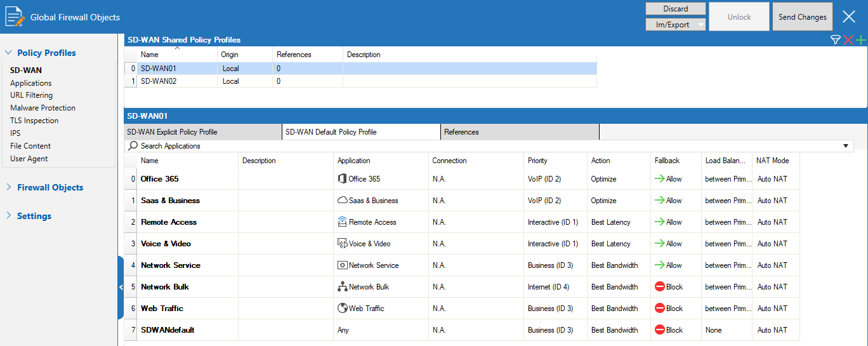Open TLS Inspection policy profiles
The height and width of the screenshot is (346, 868).
click(x=34, y=121)
